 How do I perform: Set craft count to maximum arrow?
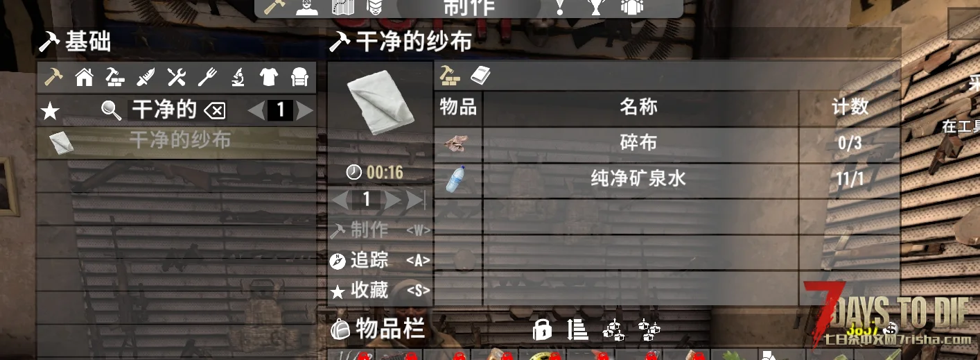click(x=415, y=200)
